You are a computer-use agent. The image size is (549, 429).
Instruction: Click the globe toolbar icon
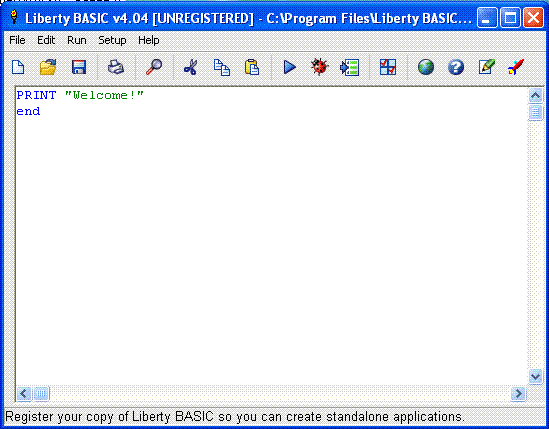426,67
